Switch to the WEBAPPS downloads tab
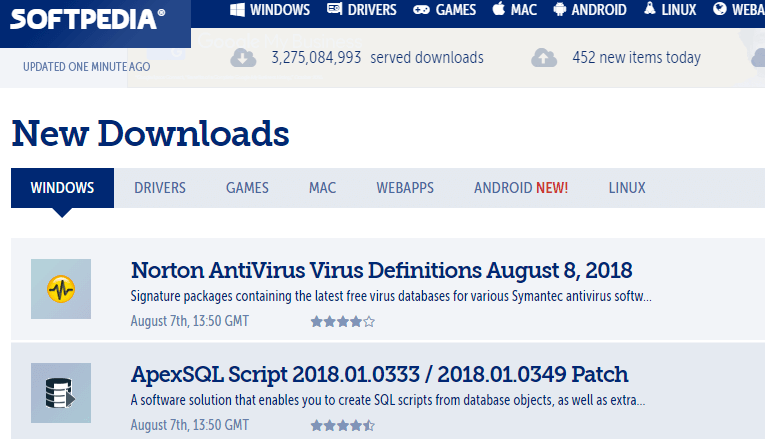765x439 pixels. pos(405,188)
